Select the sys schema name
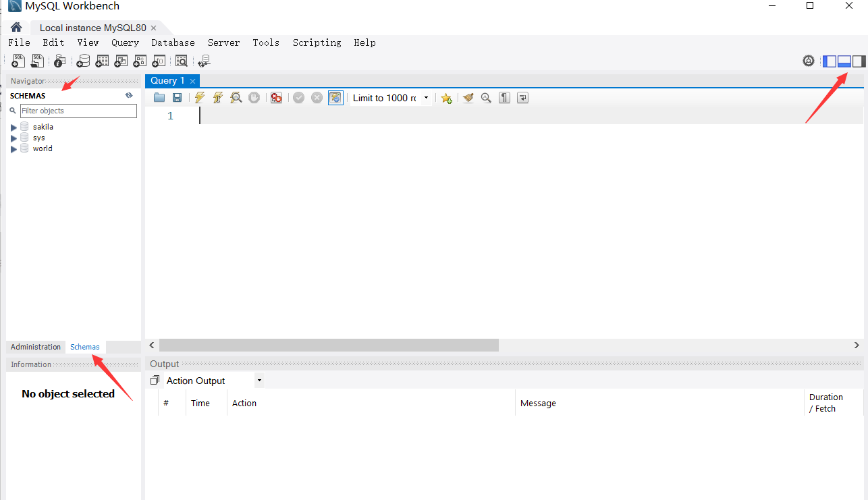The image size is (868, 500). (39, 138)
